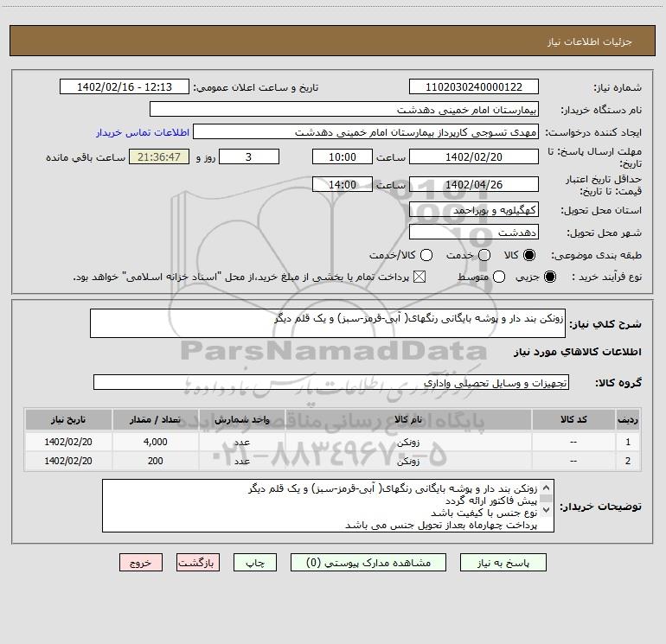Click quantity cell 200 in row 2

click(x=155, y=461)
